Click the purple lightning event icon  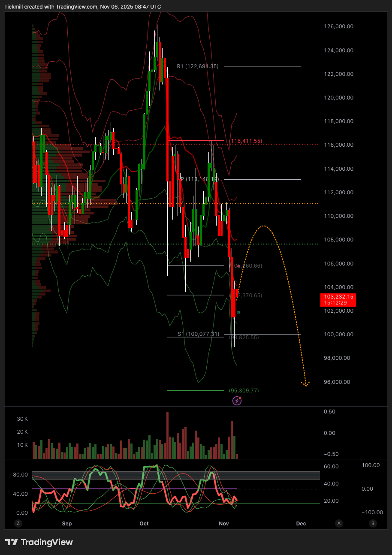[237, 401]
